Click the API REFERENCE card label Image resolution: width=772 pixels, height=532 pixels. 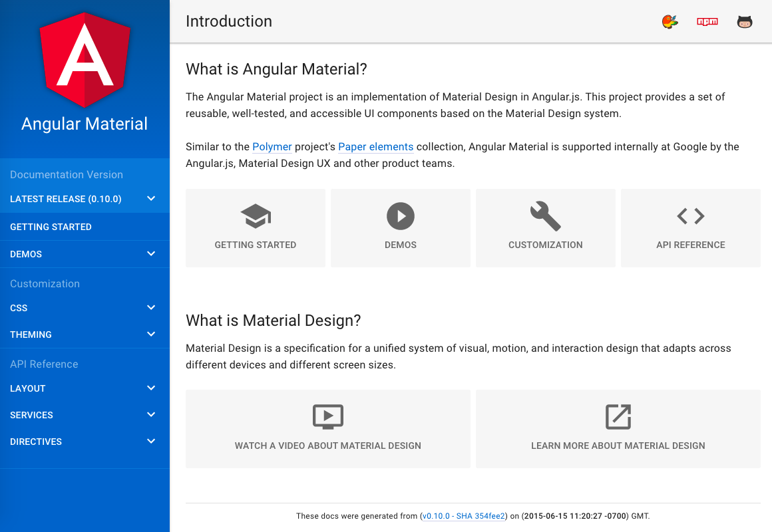tap(691, 245)
